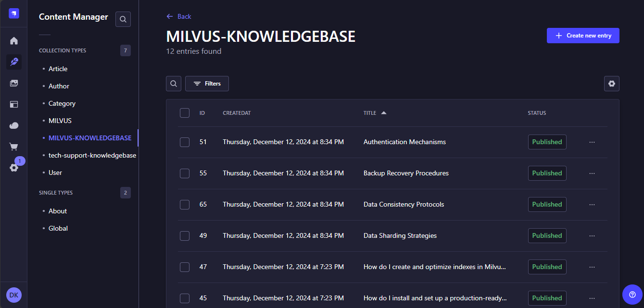Open Settings gear in left sidebar
This screenshot has height=308, width=644.
(x=14, y=168)
